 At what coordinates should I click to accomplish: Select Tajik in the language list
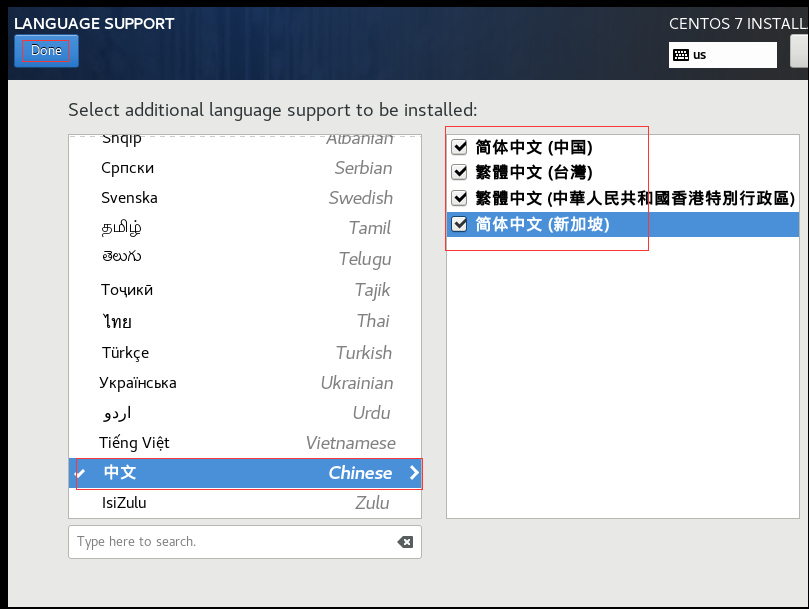coord(245,290)
